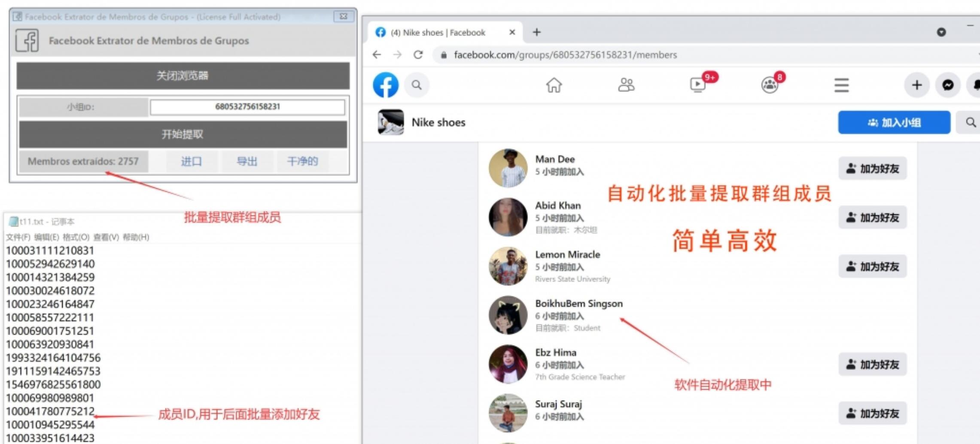Open 格式(O) menu in Notepad

click(76, 237)
